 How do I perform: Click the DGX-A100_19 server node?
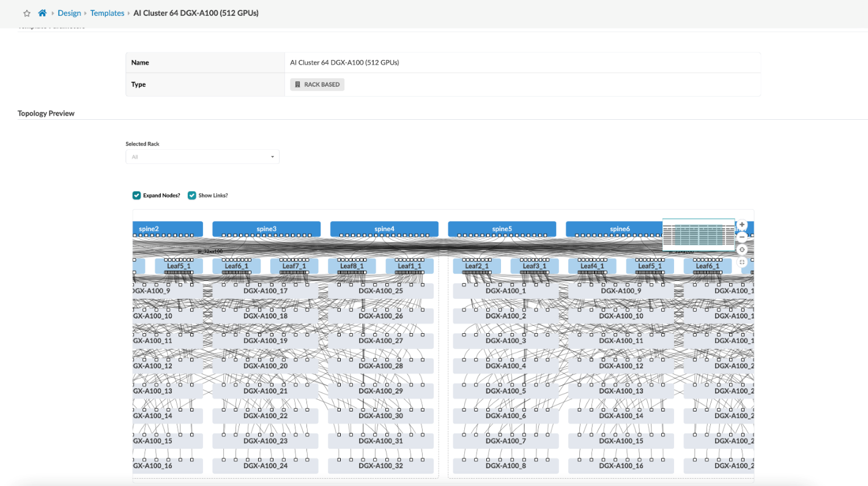tap(265, 341)
